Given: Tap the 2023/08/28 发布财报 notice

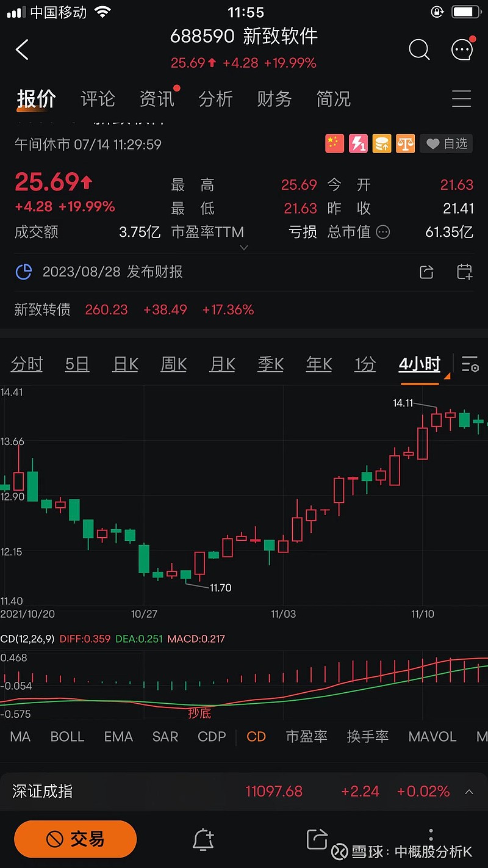Looking at the screenshot, I should (113, 272).
